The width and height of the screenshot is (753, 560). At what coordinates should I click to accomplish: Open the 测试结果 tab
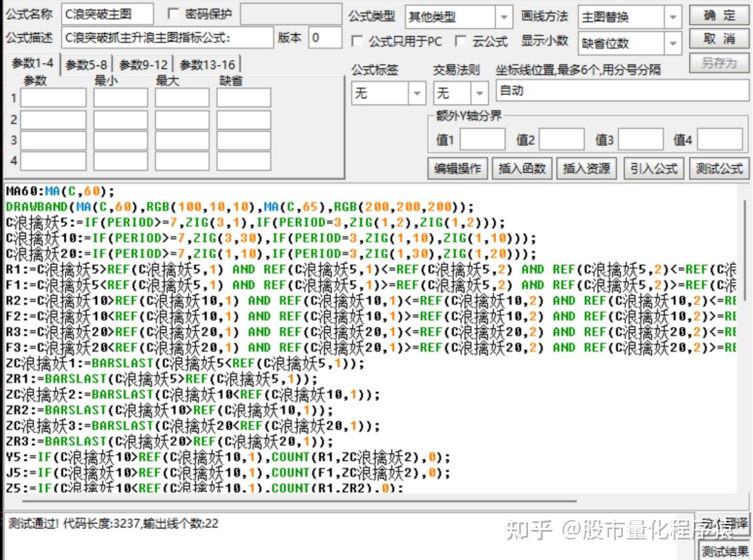coord(725,551)
